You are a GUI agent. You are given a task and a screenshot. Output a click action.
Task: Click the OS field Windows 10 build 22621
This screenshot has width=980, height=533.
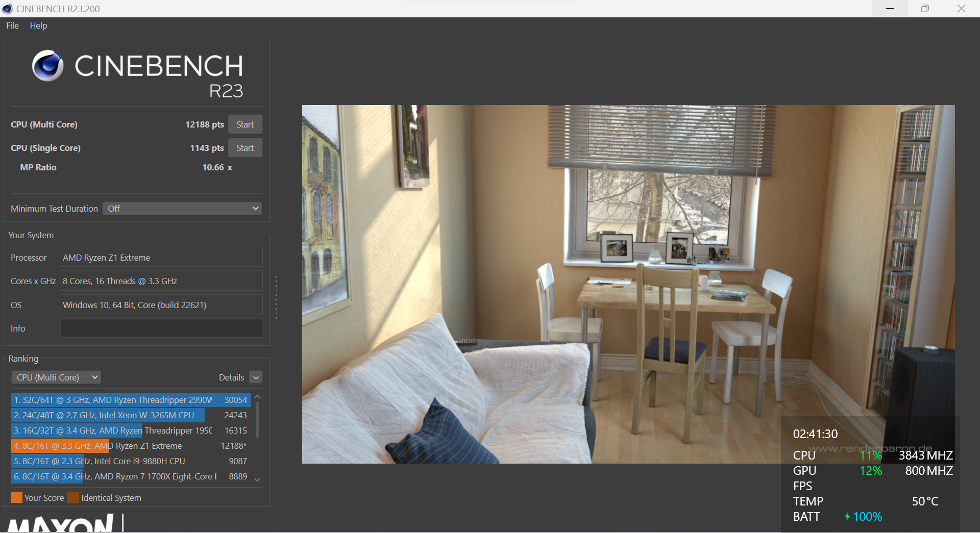(x=161, y=305)
